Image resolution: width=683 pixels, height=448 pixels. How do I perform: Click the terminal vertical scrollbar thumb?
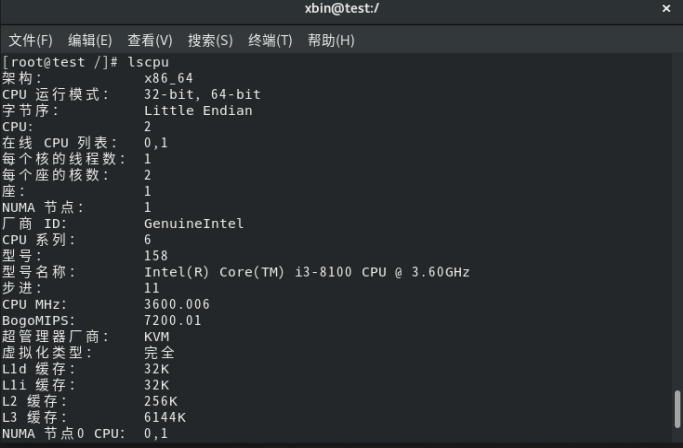(x=677, y=408)
